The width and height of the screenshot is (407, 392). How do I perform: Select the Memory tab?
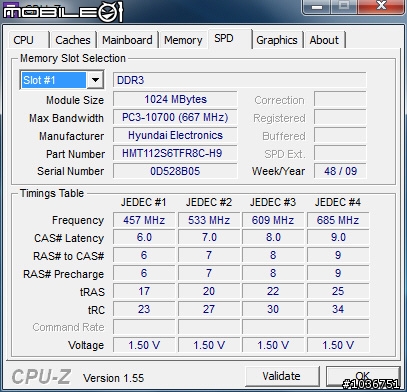tap(183, 40)
